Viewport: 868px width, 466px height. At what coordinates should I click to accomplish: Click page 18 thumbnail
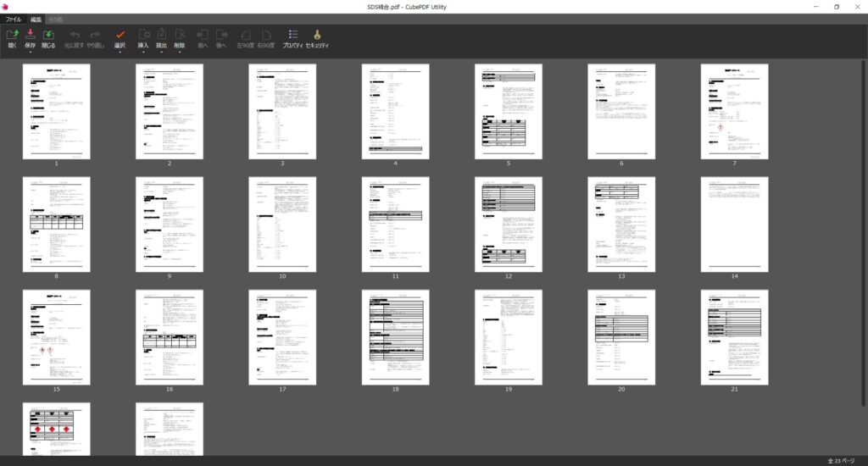coord(395,336)
